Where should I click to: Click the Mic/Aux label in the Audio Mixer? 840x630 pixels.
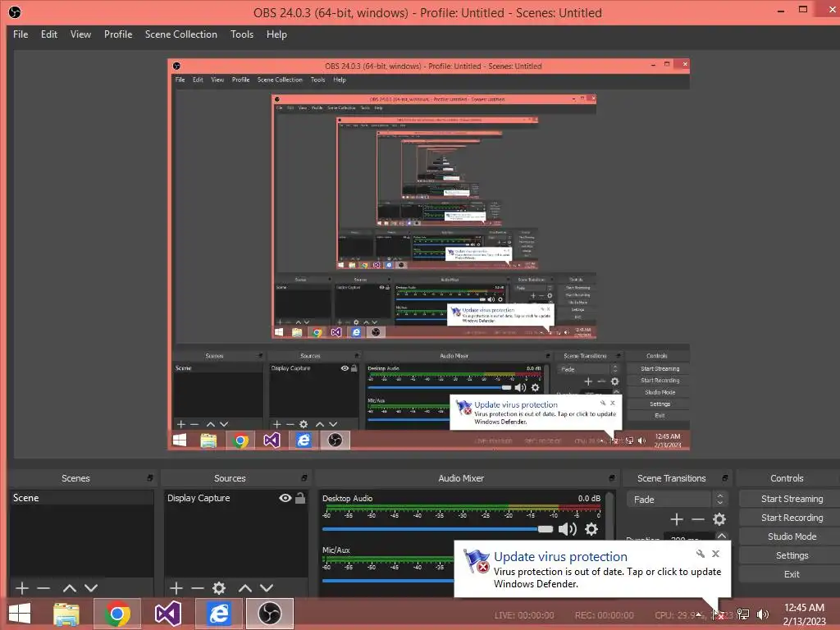336,550
